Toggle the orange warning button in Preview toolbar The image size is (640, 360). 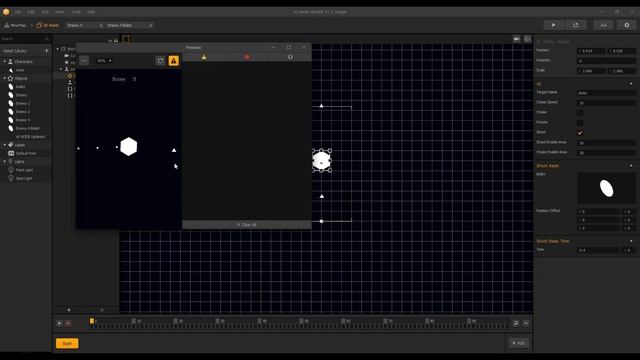pos(173,61)
